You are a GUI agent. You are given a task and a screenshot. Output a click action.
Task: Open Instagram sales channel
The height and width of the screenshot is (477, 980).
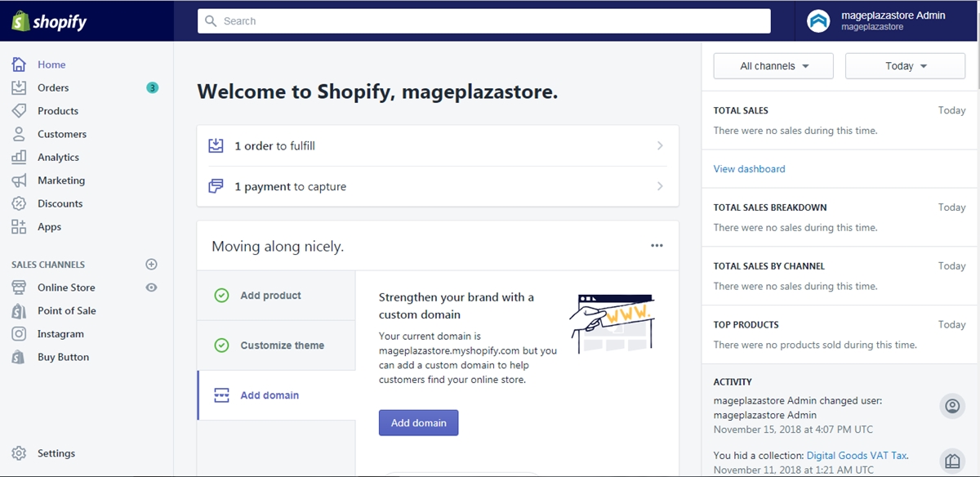60,334
